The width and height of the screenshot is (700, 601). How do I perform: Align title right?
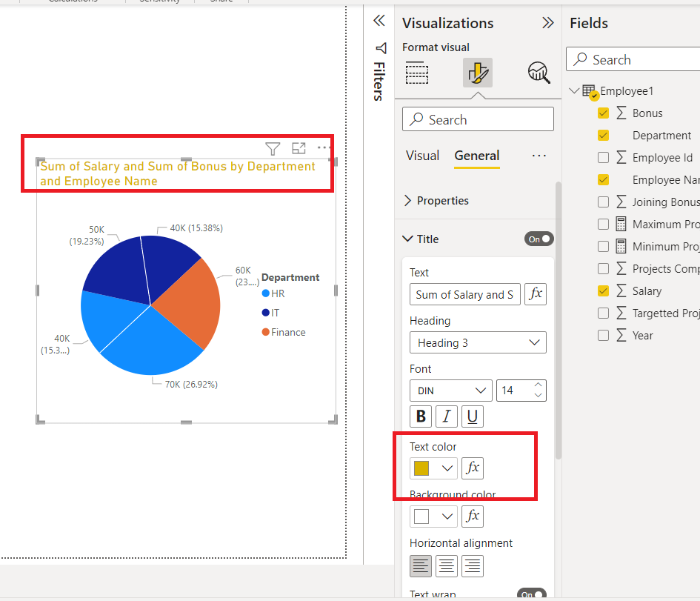[473, 566]
